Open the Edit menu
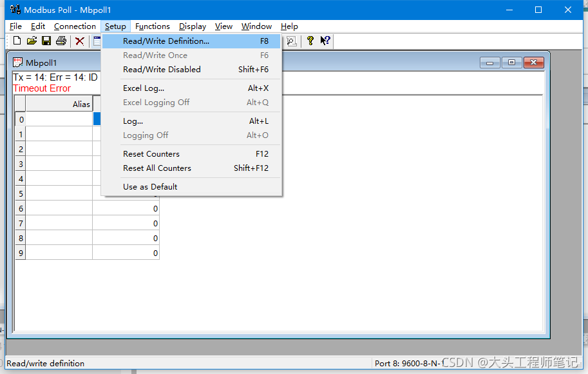This screenshot has height=374, width=588. coord(38,26)
